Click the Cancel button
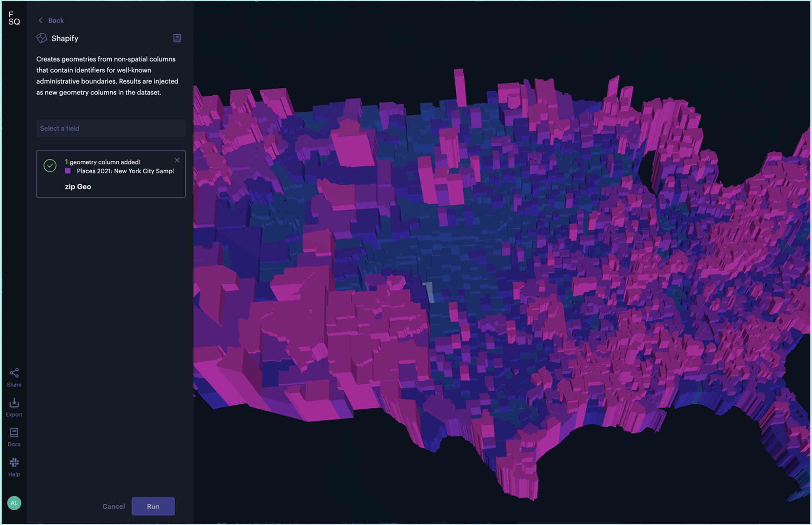812x525 pixels. click(x=113, y=507)
